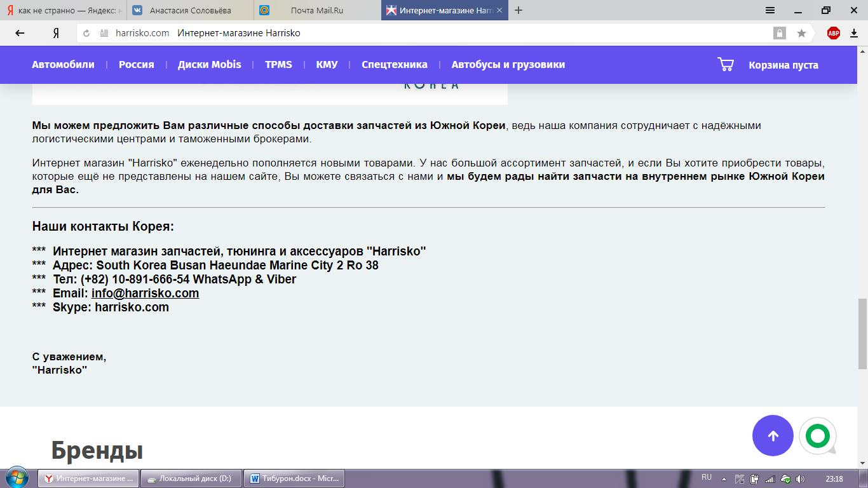
Task: Open the Локальный диск (D:) taskbar button
Action: point(193,478)
